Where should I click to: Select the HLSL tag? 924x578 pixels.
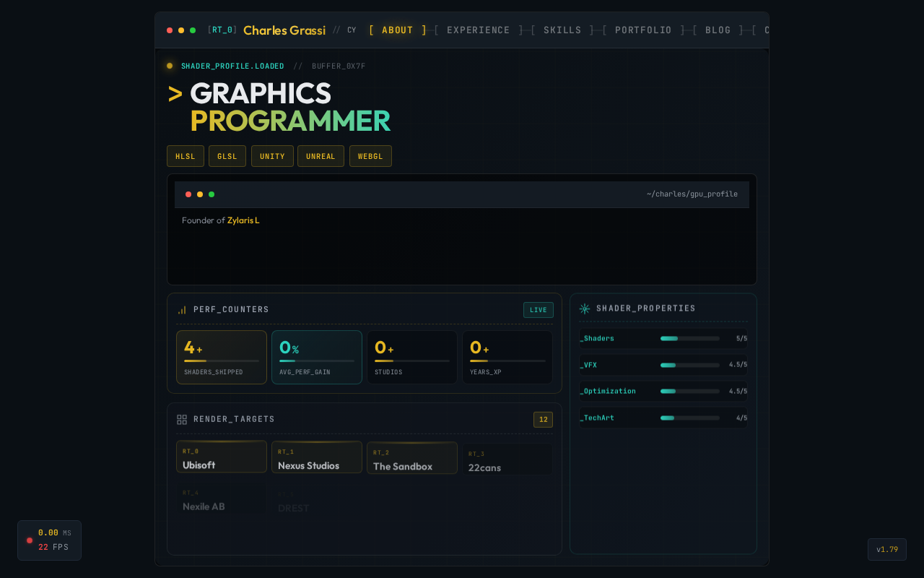click(185, 156)
